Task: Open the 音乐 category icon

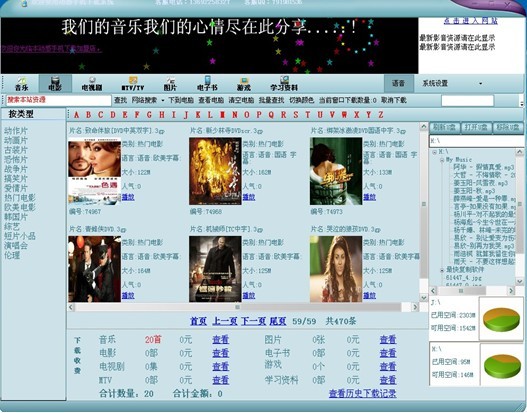Action: 22,84
